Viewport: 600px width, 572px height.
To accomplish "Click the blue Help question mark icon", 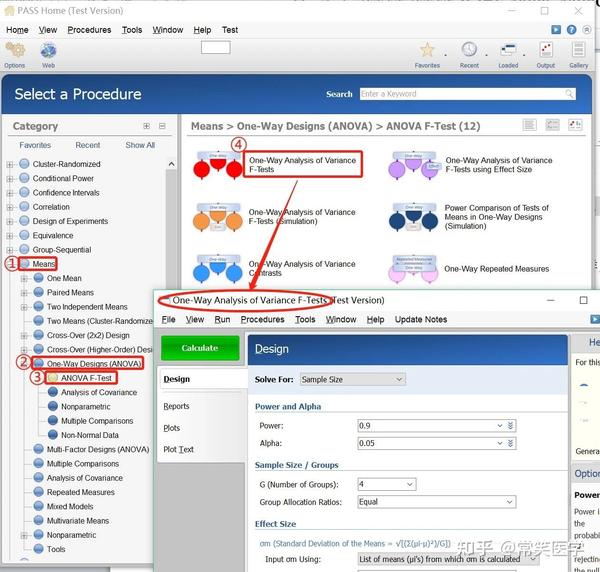I will 571,29.
